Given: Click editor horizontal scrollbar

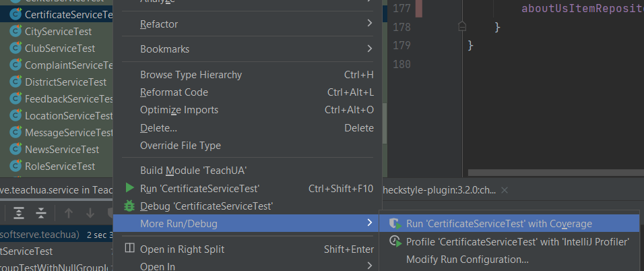Looking at the screenshot, I should (x=556, y=173).
